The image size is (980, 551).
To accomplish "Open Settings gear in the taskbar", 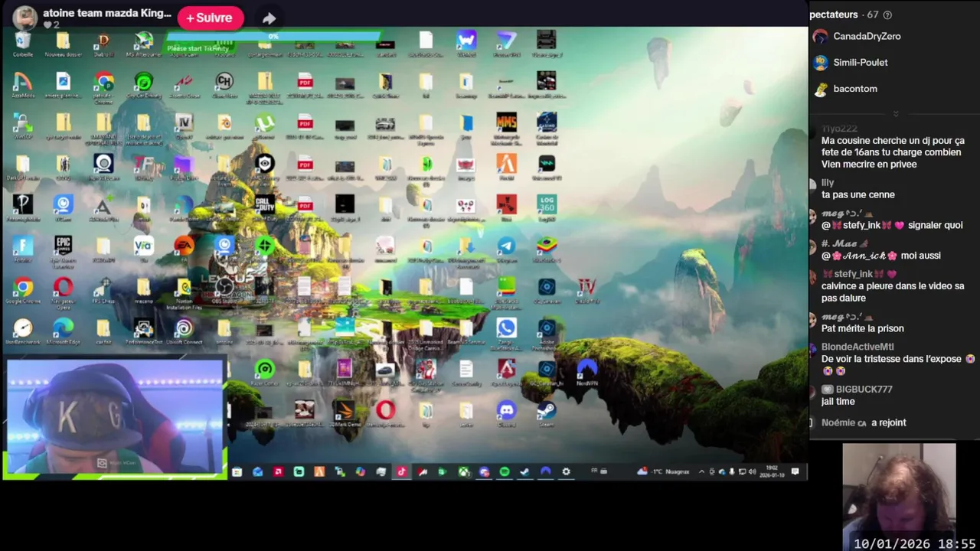I will pos(566,471).
